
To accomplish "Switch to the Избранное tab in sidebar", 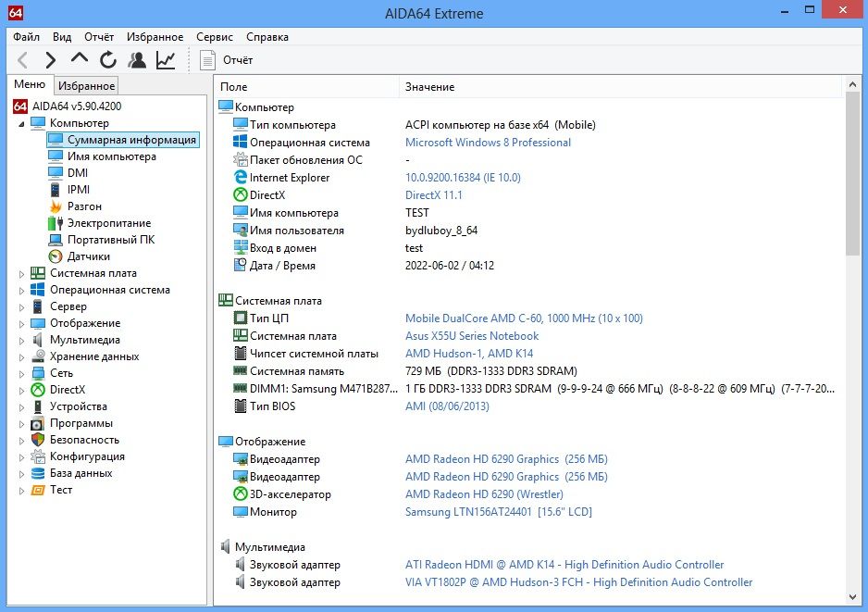I will click(86, 86).
